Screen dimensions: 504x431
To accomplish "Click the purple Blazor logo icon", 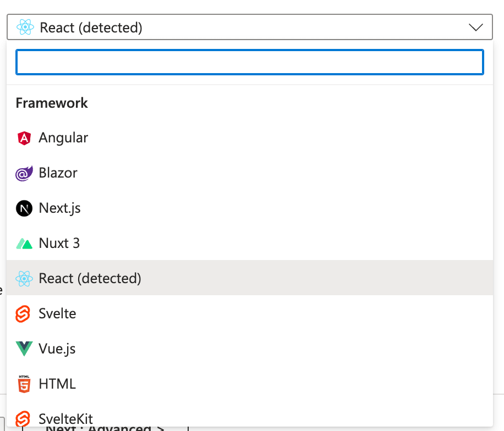I will (x=24, y=173).
